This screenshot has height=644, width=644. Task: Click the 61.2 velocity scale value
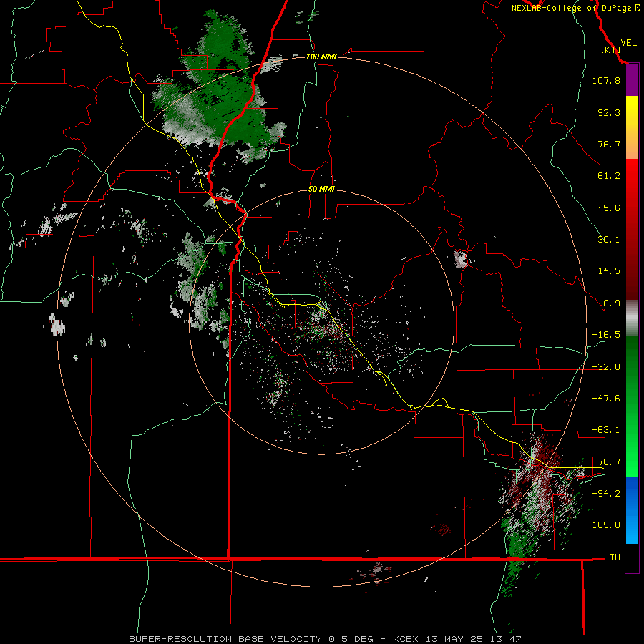tap(609, 176)
